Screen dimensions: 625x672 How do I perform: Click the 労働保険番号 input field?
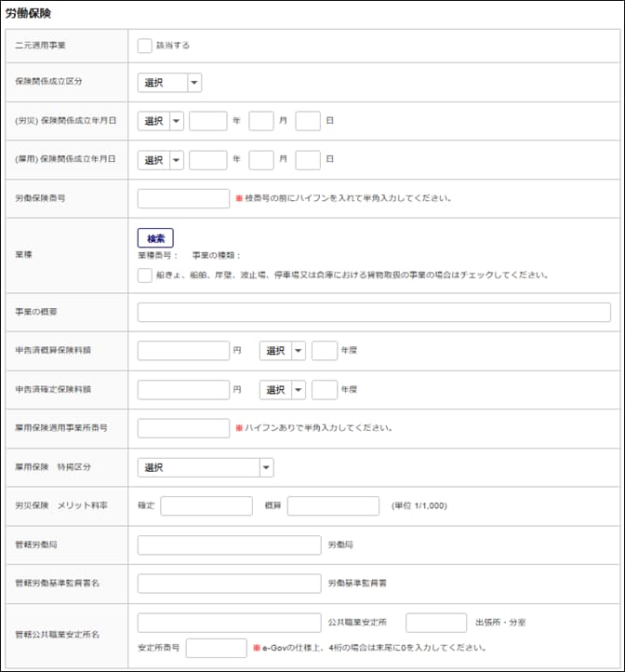point(183,198)
